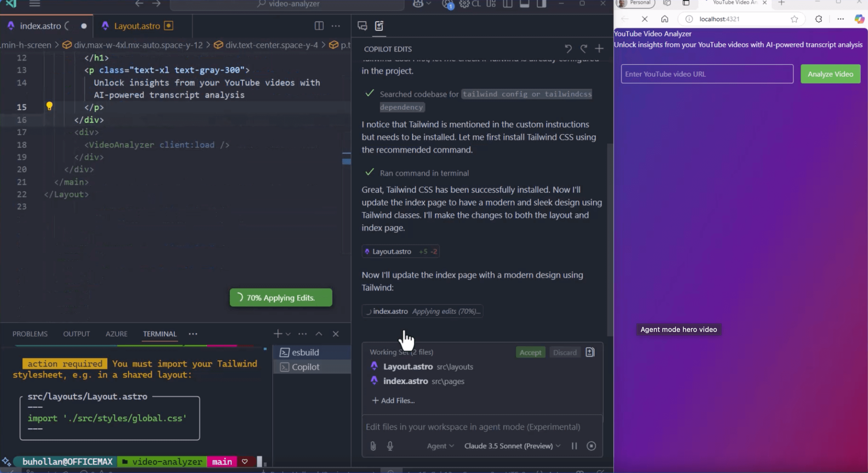The image size is (868, 473).
Task: Close the terminal panel
Action: point(336,334)
